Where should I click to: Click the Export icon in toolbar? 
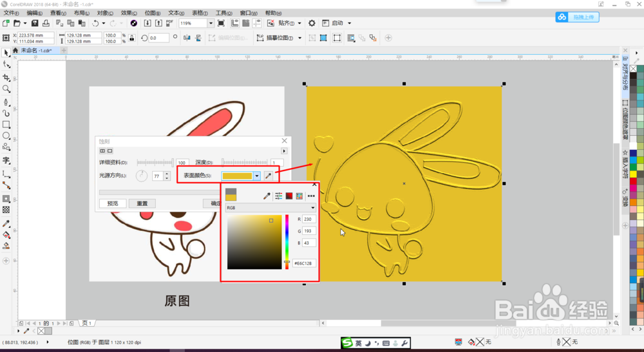coord(158,23)
